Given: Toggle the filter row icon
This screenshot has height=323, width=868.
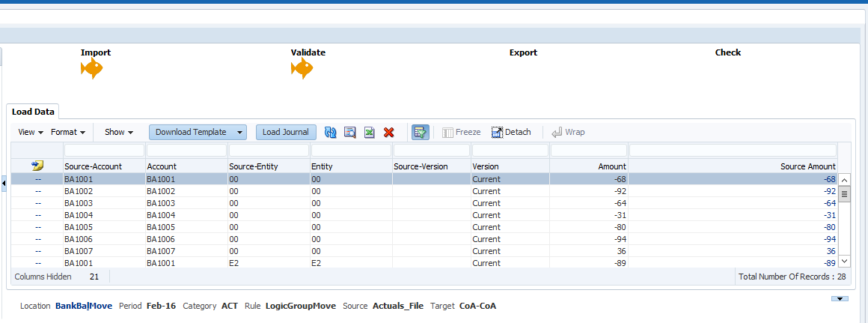Looking at the screenshot, I should (421, 132).
